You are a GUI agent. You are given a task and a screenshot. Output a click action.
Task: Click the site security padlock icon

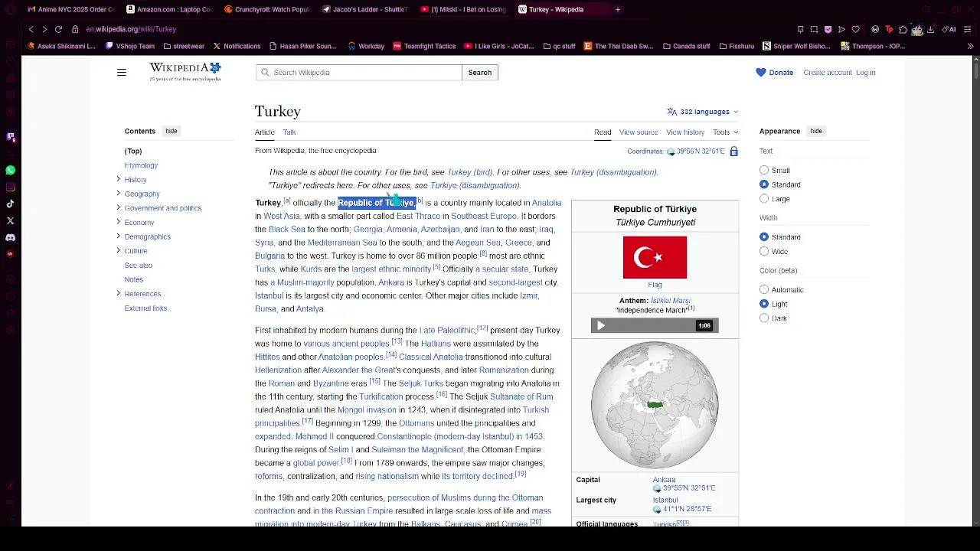(x=75, y=29)
